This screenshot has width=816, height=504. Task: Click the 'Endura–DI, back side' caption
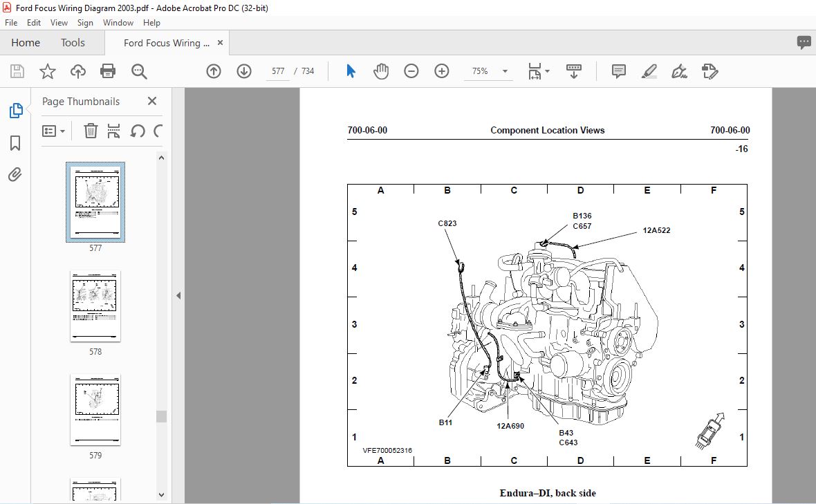[548, 493]
